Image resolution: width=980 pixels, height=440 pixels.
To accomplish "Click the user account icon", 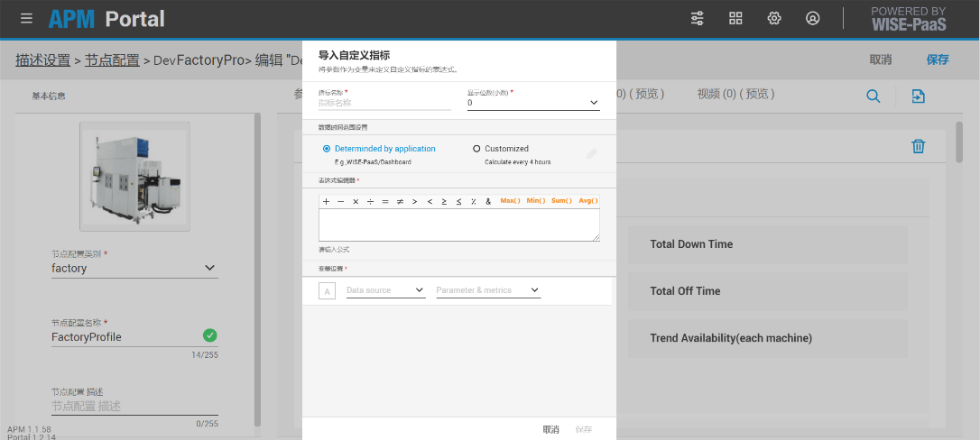I will (x=812, y=18).
